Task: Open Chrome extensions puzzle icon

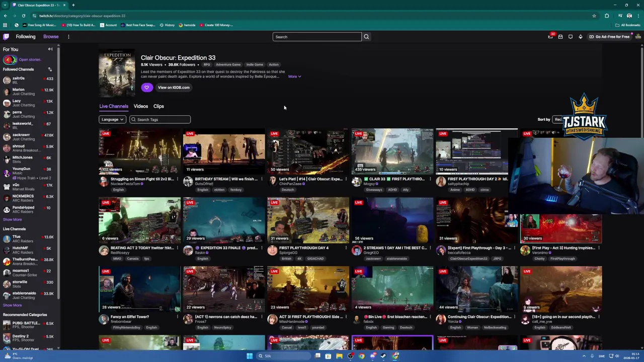Action: [x=607, y=16]
